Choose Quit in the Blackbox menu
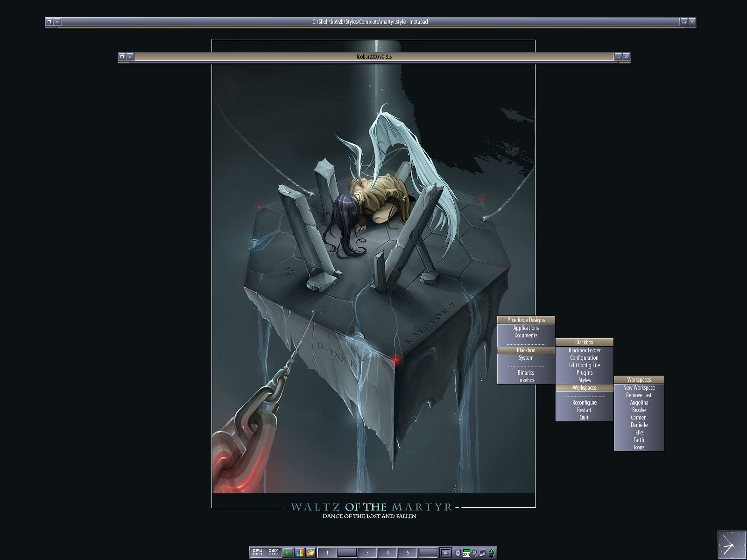This screenshot has width=747, height=560. pos(584,418)
